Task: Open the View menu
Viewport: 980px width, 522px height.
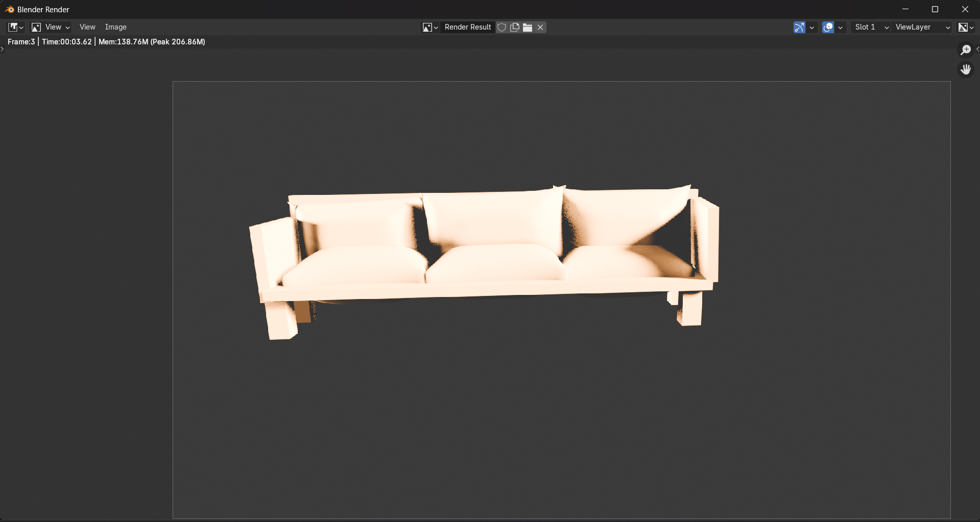Action: click(x=87, y=27)
